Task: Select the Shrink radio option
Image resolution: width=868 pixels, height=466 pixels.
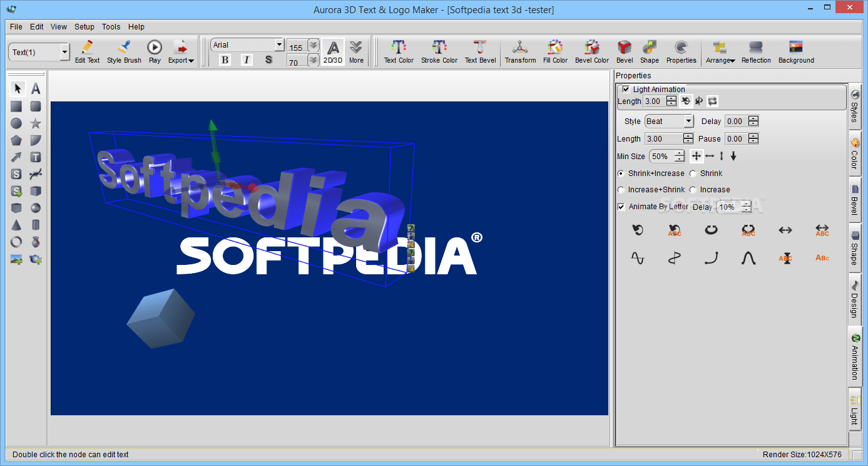Action: tap(693, 173)
